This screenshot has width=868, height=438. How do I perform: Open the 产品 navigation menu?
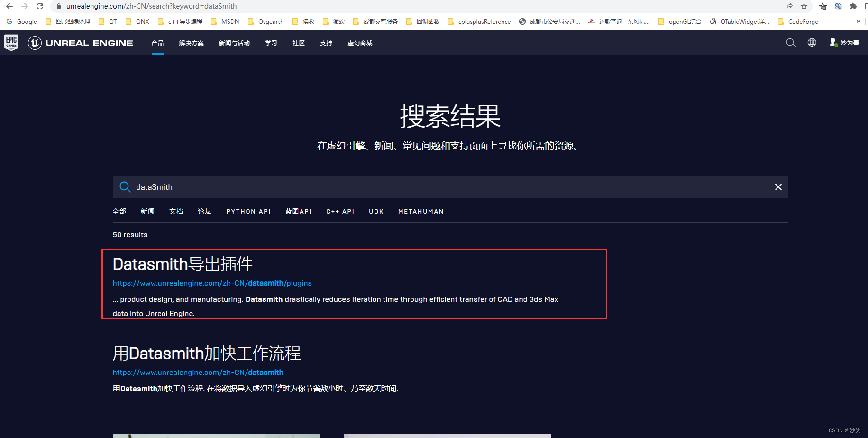(157, 43)
